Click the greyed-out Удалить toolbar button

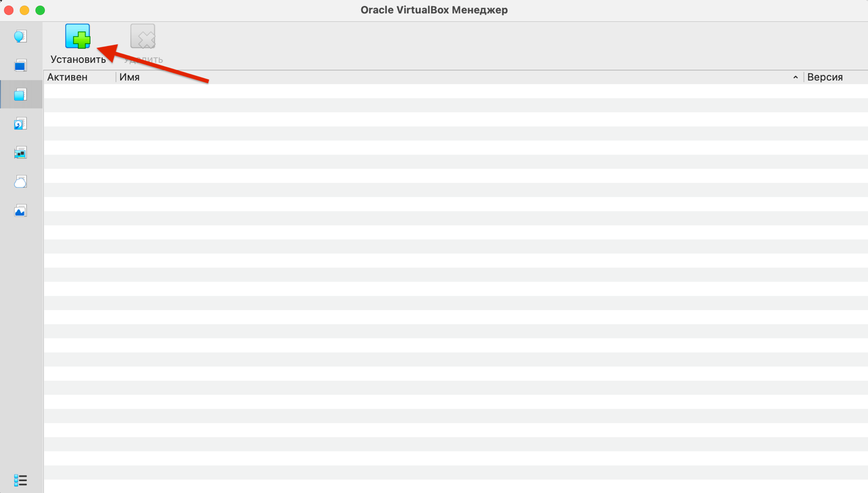click(x=143, y=44)
